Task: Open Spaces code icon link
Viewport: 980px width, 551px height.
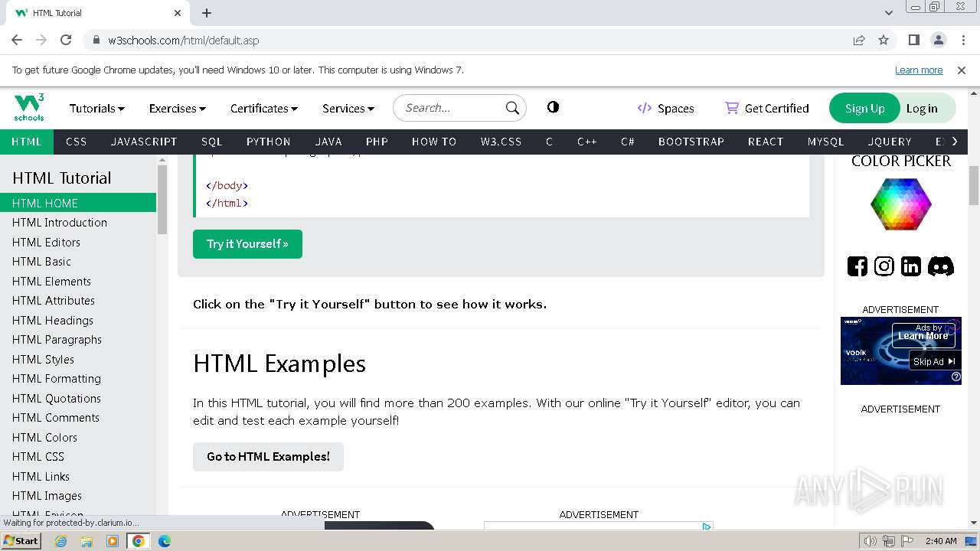Action: click(x=644, y=108)
